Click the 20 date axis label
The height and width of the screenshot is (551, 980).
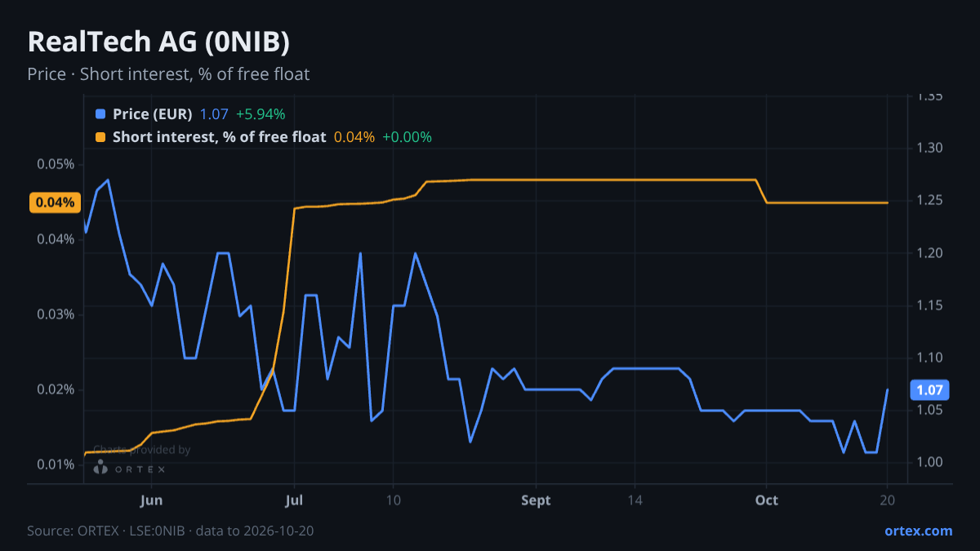pos(888,500)
